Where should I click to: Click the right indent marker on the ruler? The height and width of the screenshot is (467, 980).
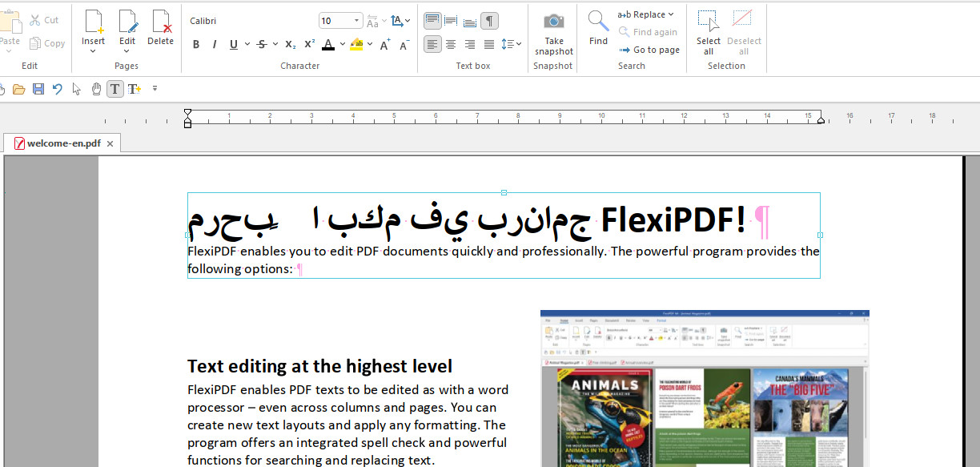click(821, 119)
